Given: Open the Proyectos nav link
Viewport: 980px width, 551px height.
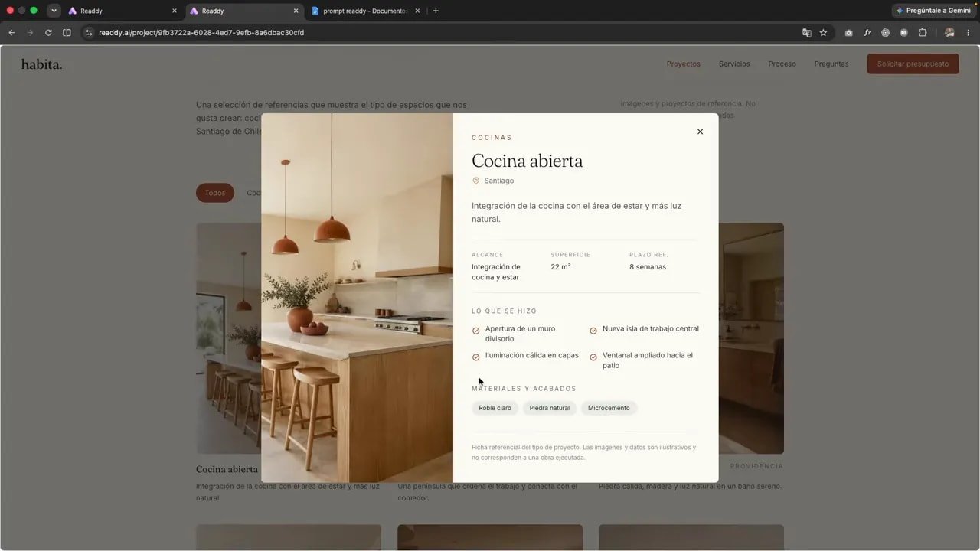Looking at the screenshot, I should tap(684, 64).
